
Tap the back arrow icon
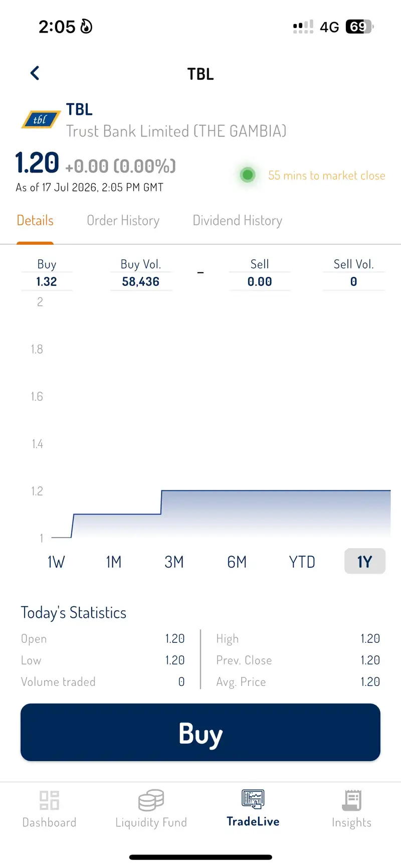point(35,73)
